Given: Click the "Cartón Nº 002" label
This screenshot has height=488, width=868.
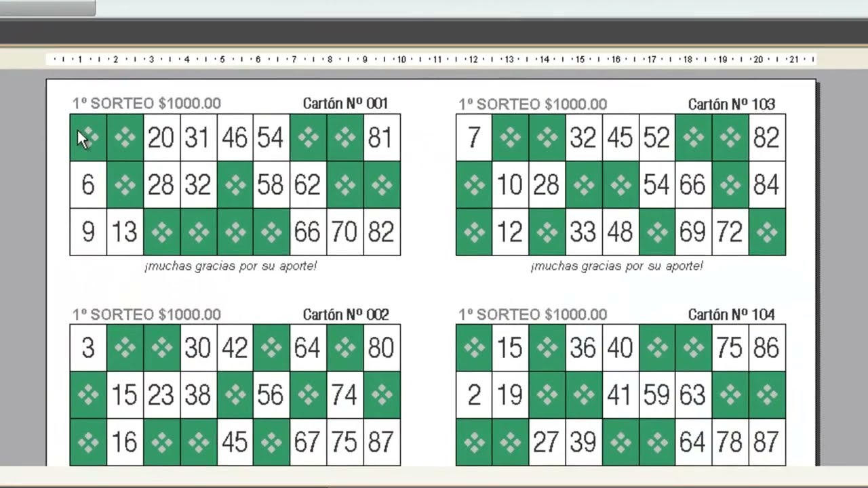Looking at the screenshot, I should coord(346,314).
